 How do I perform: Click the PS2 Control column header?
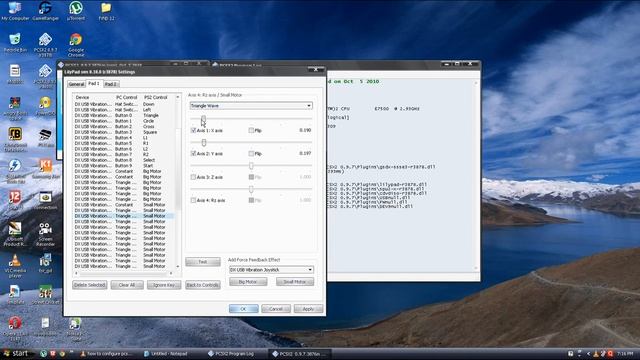coord(157,97)
